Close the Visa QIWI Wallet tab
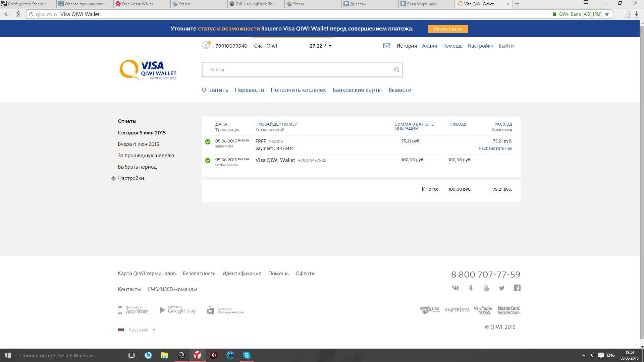Image resolution: width=644 pixels, height=362 pixels. [507, 4]
